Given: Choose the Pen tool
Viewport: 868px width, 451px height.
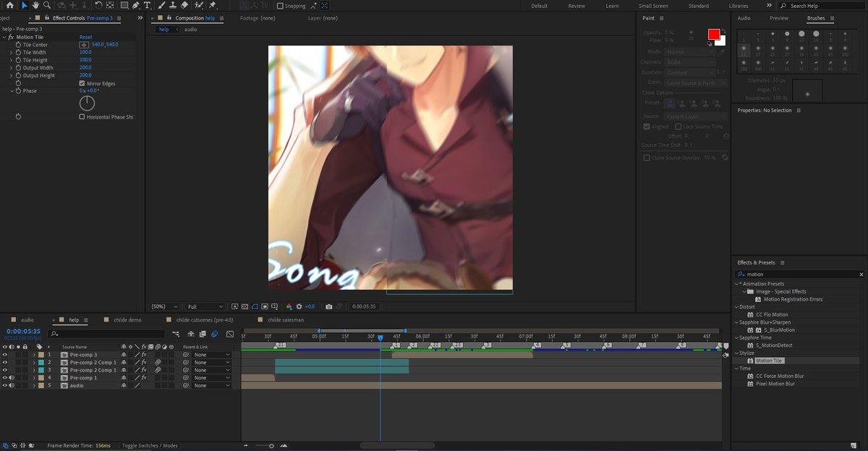Looking at the screenshot, I should pyautogui.click(x=136, y=5).
